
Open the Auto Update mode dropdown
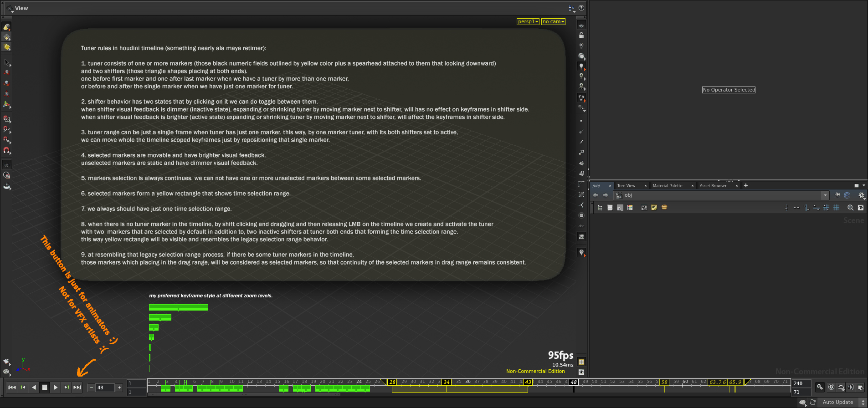(841, 402)
